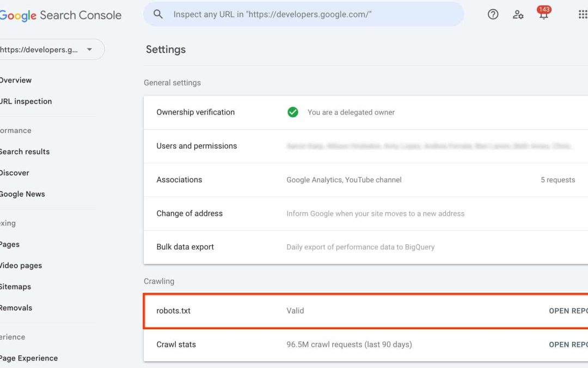Click 'Daily export of performance data to BigQuery'
This screenshot has width=588, height=368.
[x=360, y=247]
